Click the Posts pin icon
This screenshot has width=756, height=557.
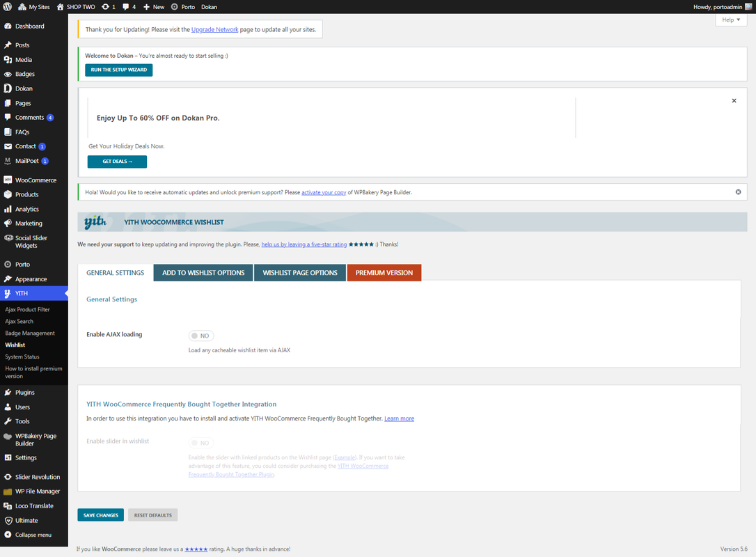point(8,45)
